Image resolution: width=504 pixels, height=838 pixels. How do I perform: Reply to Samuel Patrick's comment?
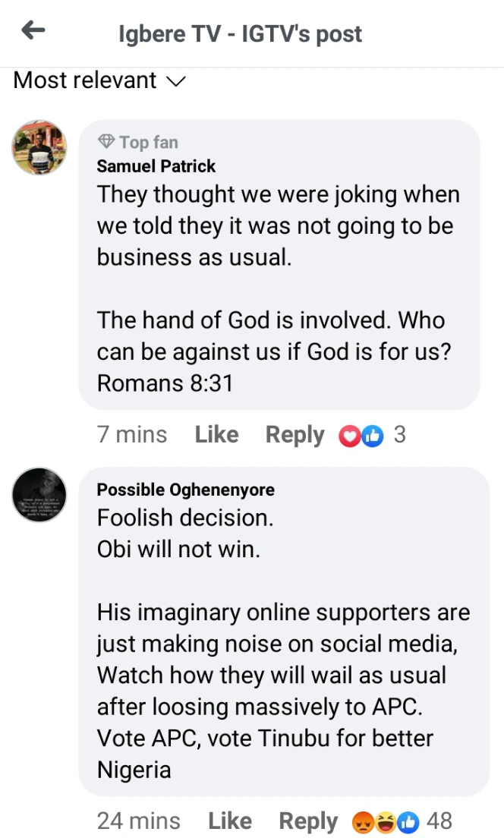tap(295, 434)
